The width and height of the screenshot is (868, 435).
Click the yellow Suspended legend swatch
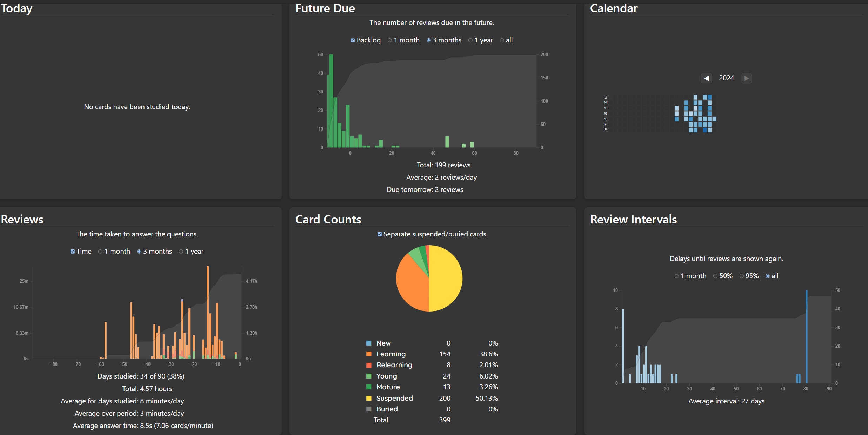pyautogui.click(x=369, y=398)
